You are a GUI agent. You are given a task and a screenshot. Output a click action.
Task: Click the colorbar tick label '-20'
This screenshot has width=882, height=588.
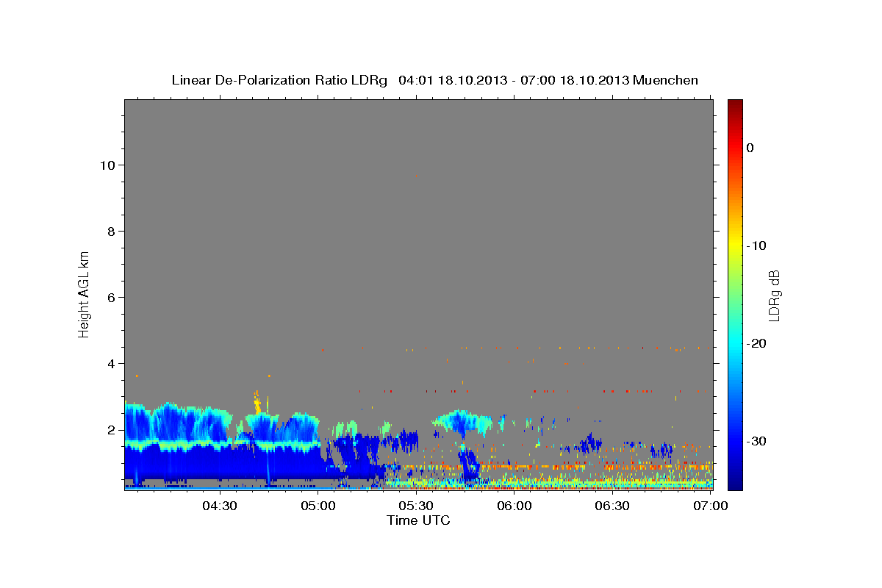click(756, 343)
